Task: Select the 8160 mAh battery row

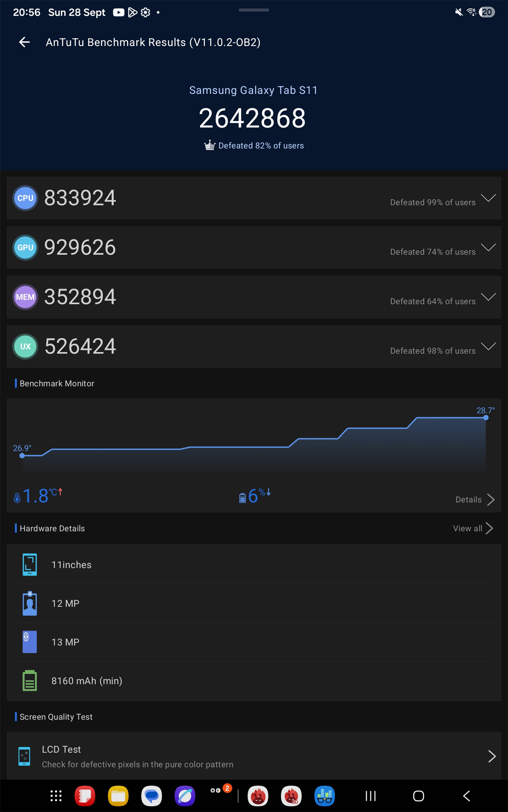Action: pyautogui.click(x=254, y=681)
